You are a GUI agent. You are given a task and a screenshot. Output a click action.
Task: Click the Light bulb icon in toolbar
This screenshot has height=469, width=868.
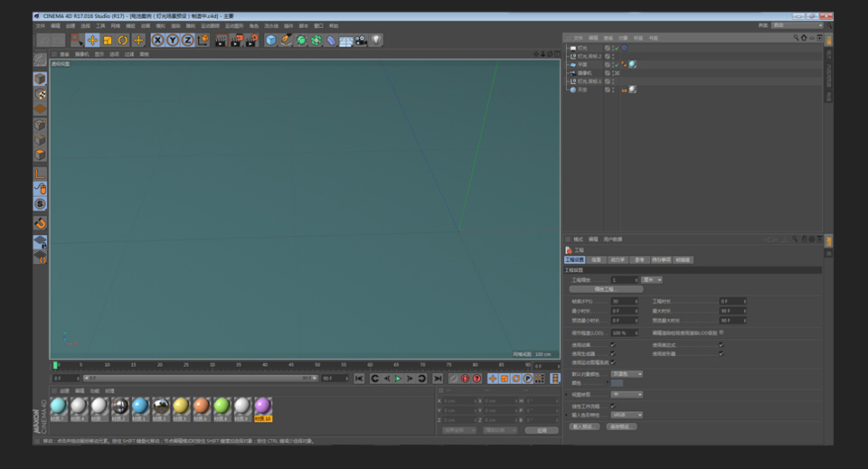[376, 40]
